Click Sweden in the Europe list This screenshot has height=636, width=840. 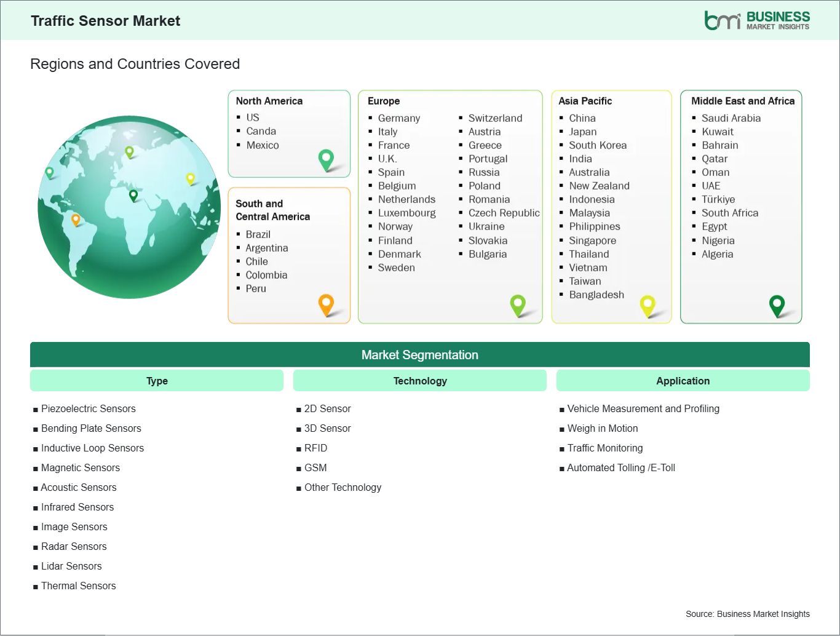[397, 268]
